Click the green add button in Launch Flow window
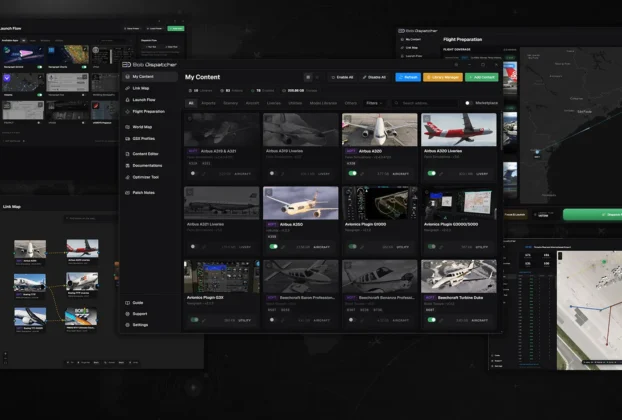 [x=176, y=29]
